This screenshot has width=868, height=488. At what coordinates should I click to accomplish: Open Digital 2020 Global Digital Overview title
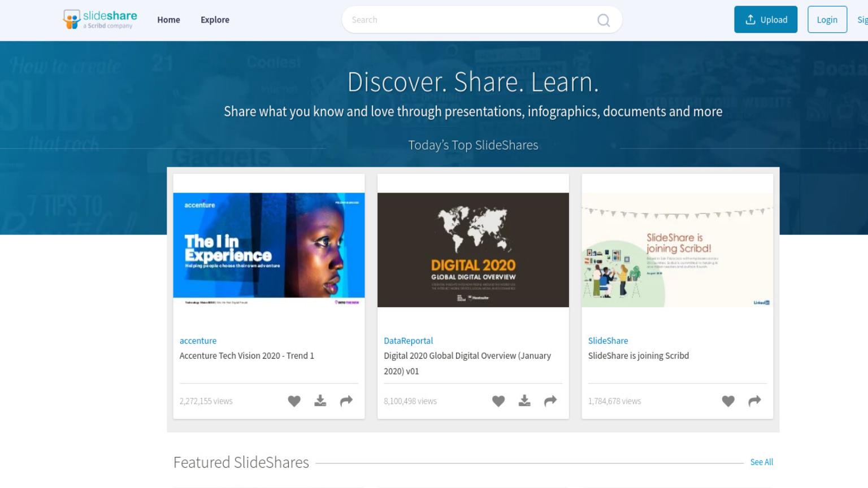467,363
